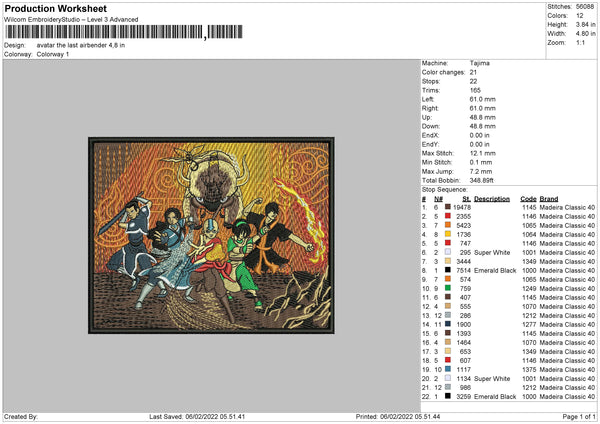Click the 'Production Worksheet' title

tap(55, 8)
